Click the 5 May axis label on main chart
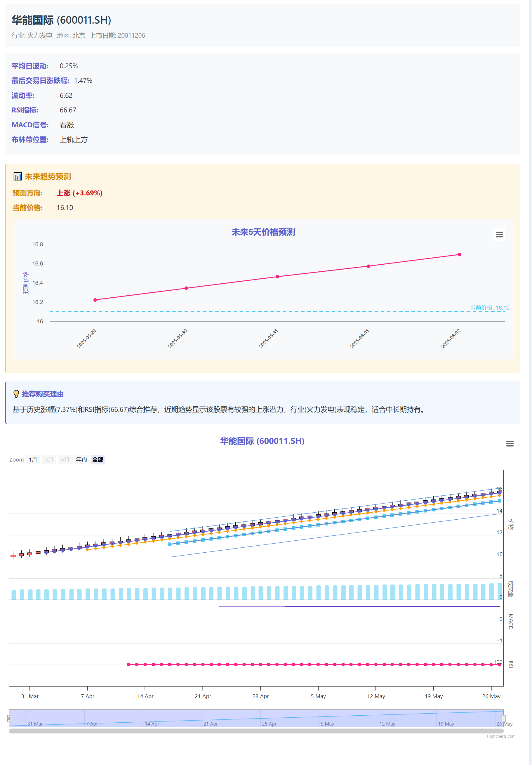 pyautogui.click(x=319, y=696)
